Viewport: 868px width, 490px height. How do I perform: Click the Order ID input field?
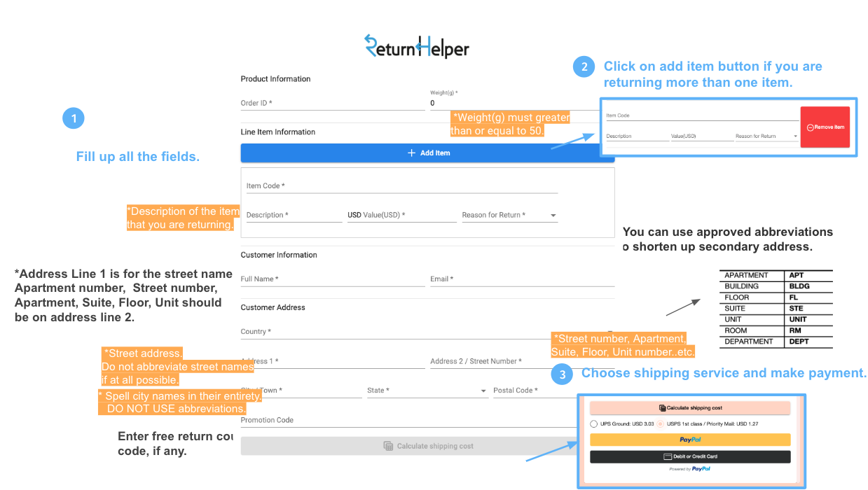pyautogui.click(x=332, y=103)
